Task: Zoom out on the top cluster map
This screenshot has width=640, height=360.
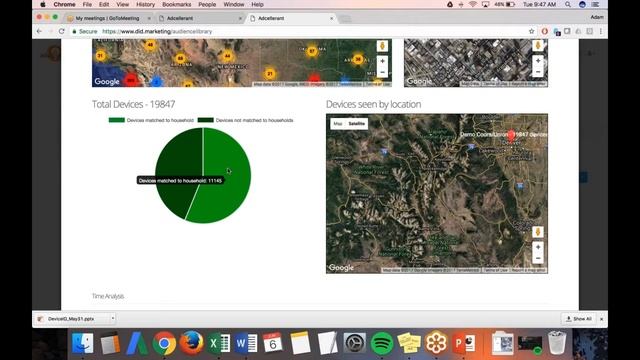Action: (x=382, y=72)
